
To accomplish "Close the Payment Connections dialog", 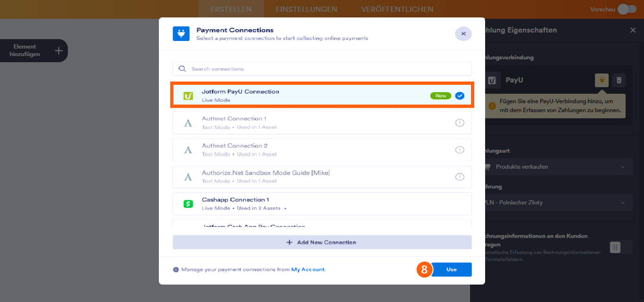I will 463,34.
